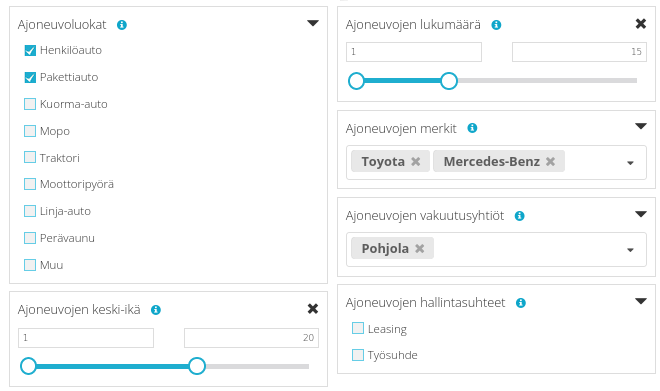The width and height of the screenshot is (660, 391).
Task: Check the Moottoripyörä option
Action: [x=30, y=184]
